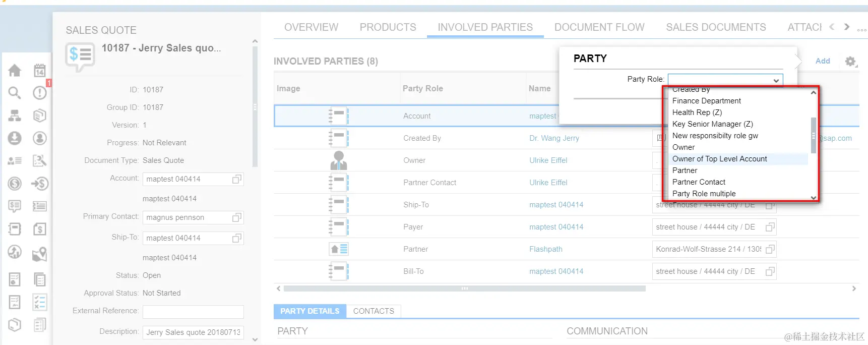Select Health Rep (Z) from the role list
This screenshot has width=868, height=345.
(697, 112)
